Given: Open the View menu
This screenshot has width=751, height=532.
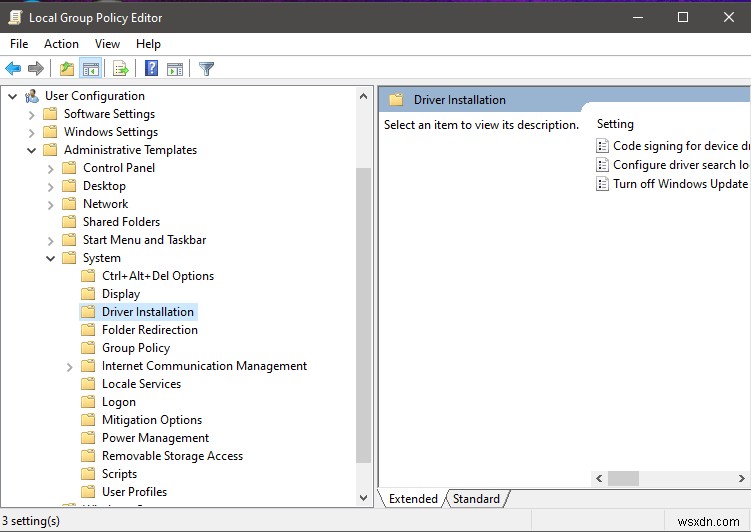Looking at the screenshot, I should (107, 44).
